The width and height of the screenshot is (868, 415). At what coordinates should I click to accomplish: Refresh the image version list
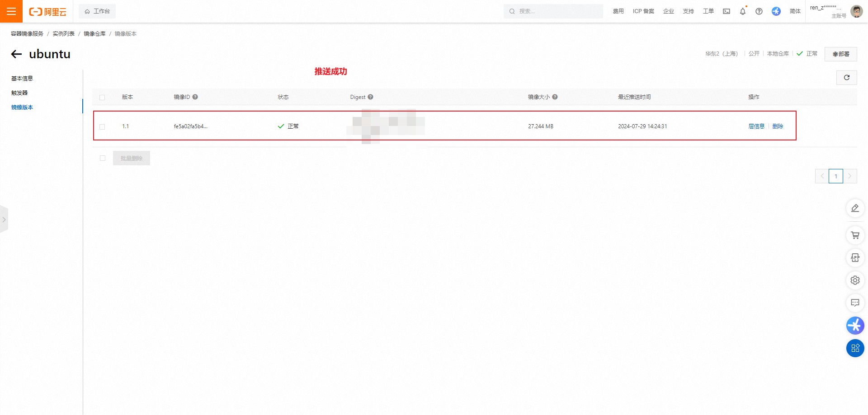[x=846, y=78]
